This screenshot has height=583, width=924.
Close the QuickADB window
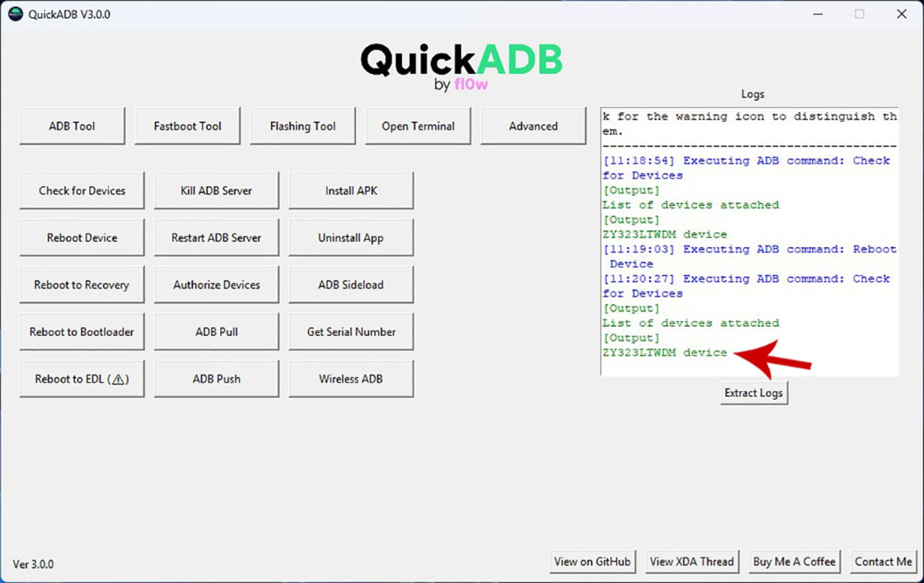902,13
